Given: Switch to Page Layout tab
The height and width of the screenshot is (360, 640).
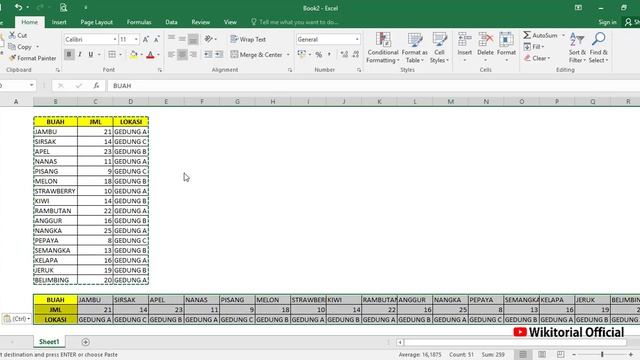Looking at the screenshot, I should coord(96,22).
